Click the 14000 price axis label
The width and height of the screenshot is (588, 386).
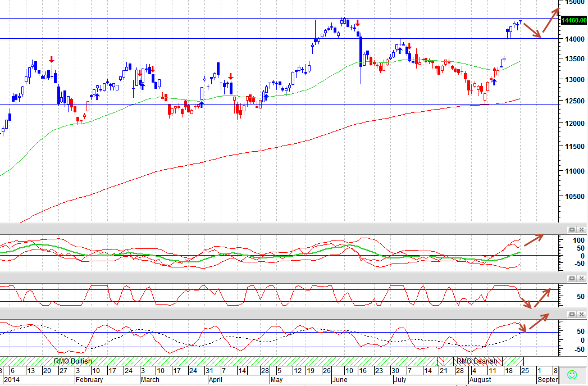[x=574, y=39]
